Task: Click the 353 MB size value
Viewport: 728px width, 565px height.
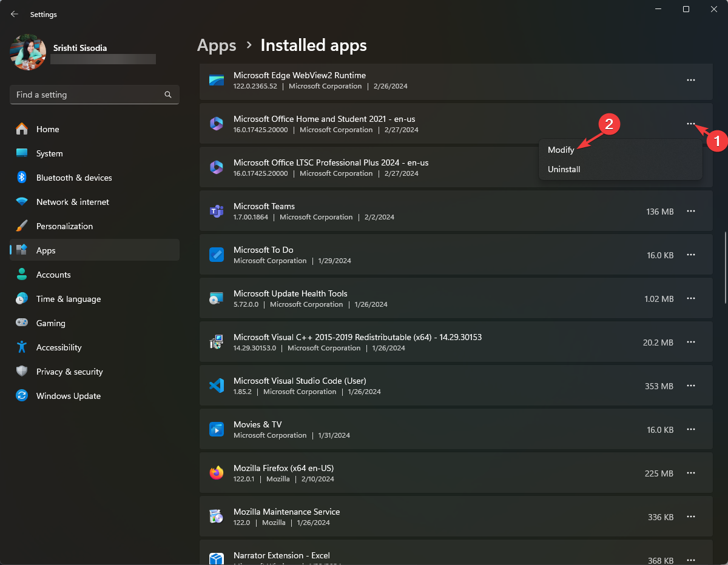Action: coord(659,386)
